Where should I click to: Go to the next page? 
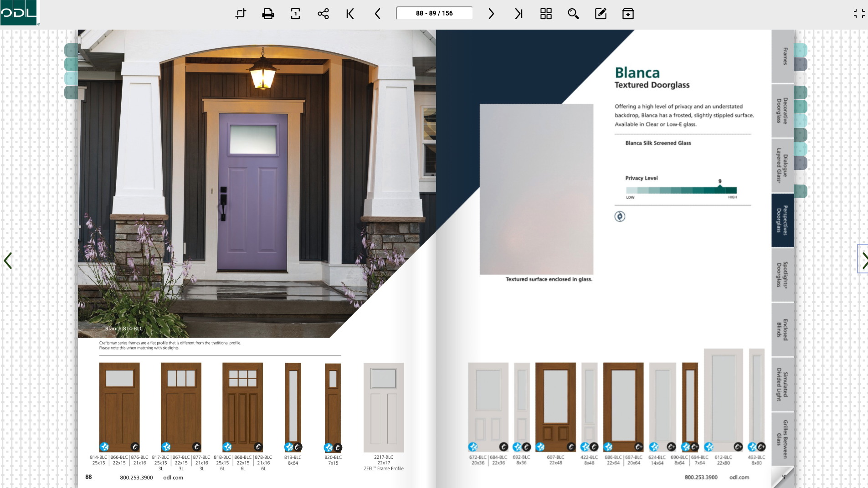(x=491, y=14)
